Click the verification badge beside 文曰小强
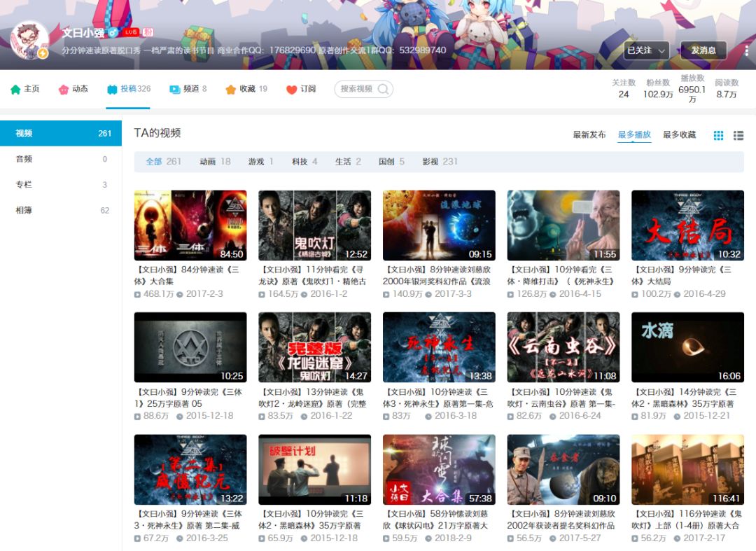 113,32
